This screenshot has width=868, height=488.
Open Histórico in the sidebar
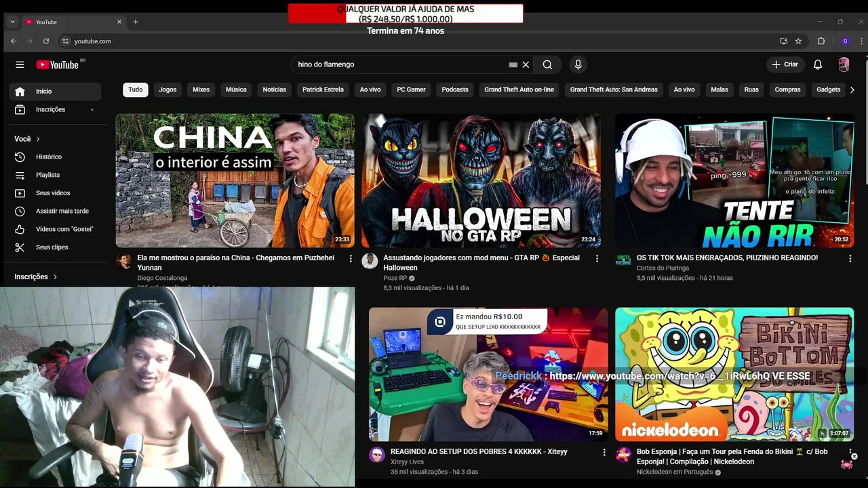coord(55,157)
